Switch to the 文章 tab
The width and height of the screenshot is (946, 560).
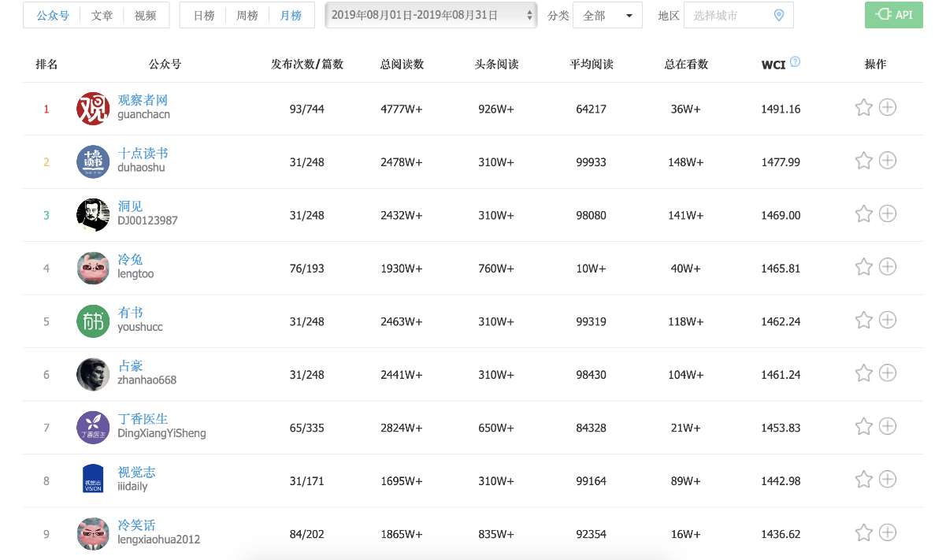click(x=102, y=15)
